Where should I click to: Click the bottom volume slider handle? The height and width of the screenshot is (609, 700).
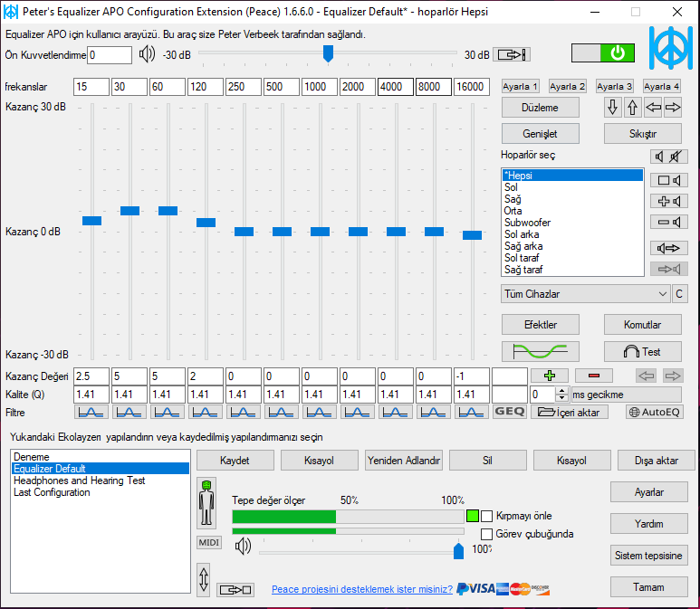458,550
